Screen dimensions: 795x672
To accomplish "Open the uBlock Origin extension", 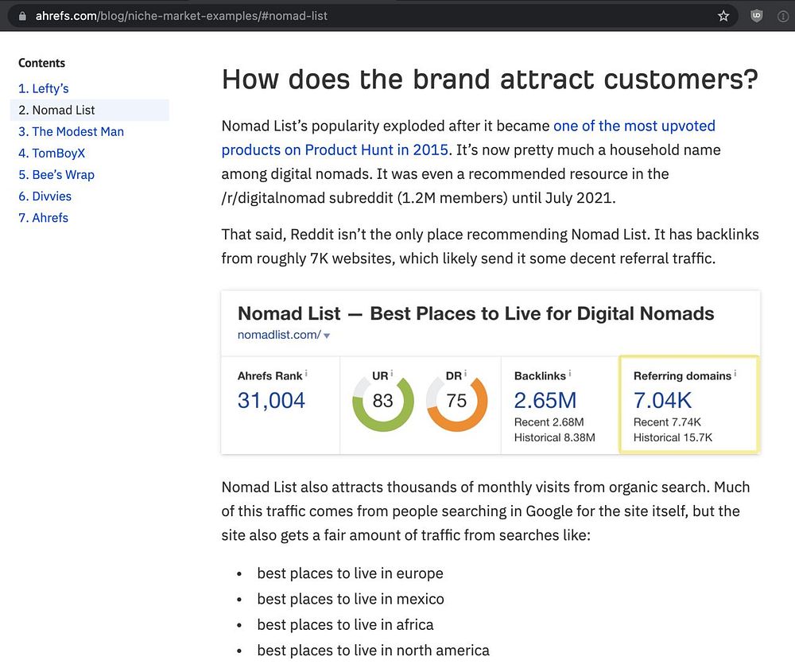I will (x=757, y=16).
